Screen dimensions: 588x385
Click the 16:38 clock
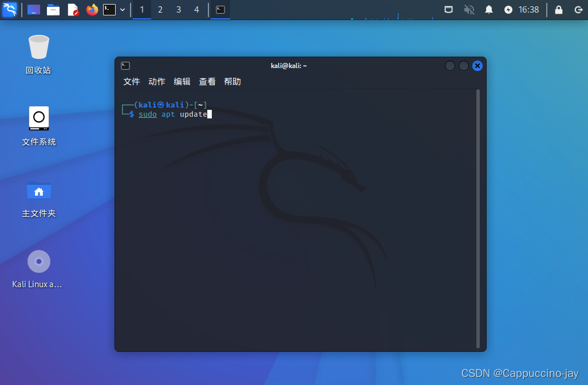[x=529, y=10]
